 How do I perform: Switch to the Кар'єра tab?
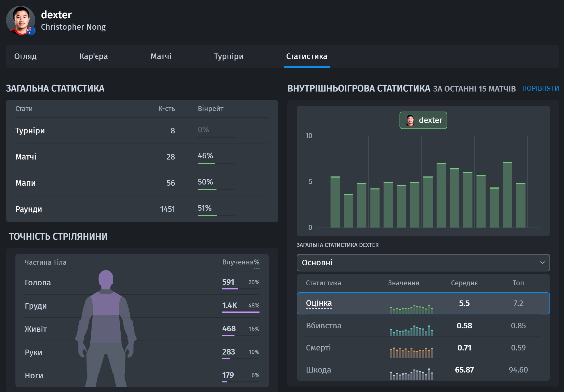tap(94, 56)
